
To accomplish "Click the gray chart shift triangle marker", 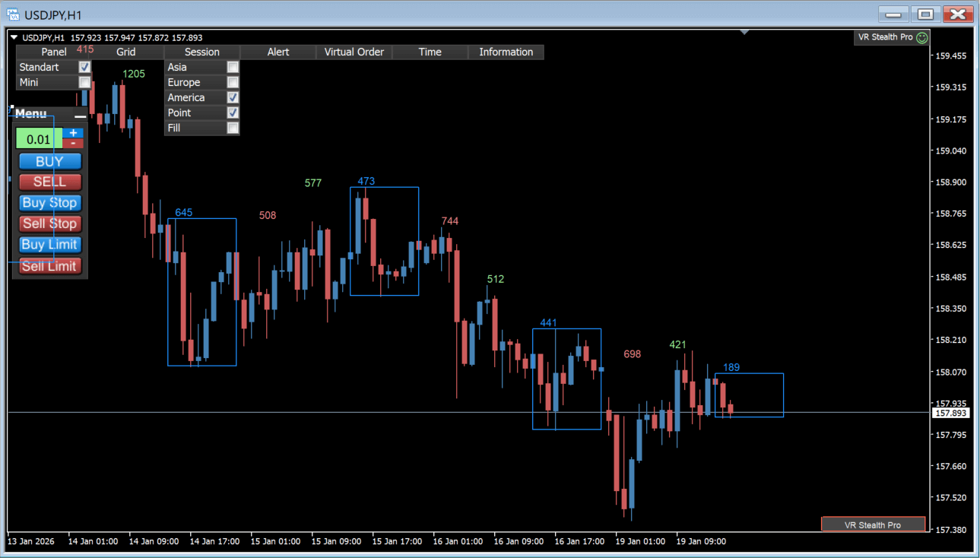I will (x=744, y=33).
